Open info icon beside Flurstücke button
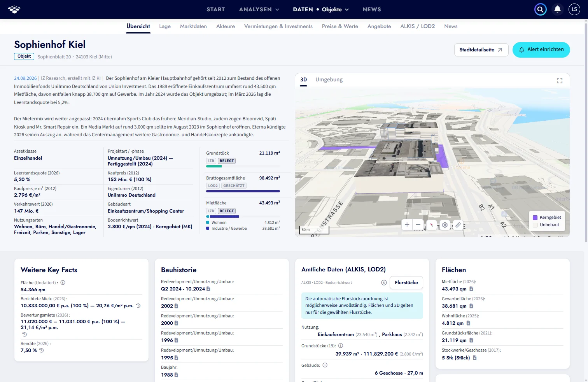588x382 pixels. point(384,283)
